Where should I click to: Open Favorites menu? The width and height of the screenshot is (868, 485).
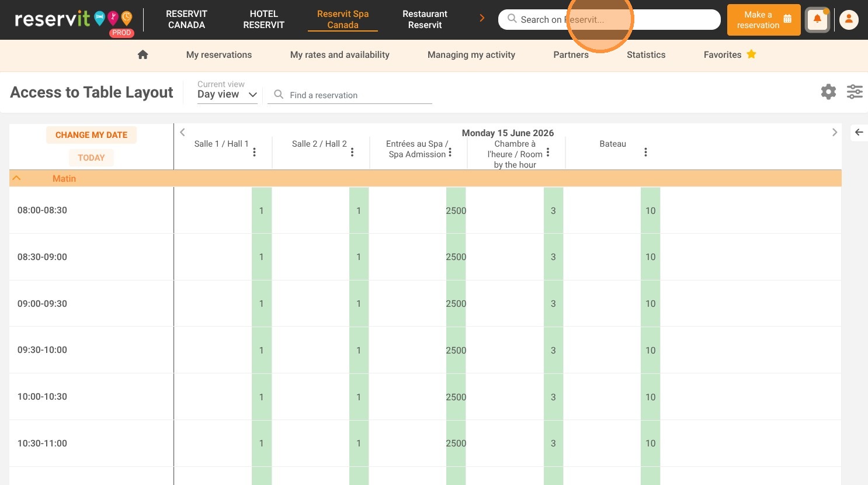pos(723,54)
